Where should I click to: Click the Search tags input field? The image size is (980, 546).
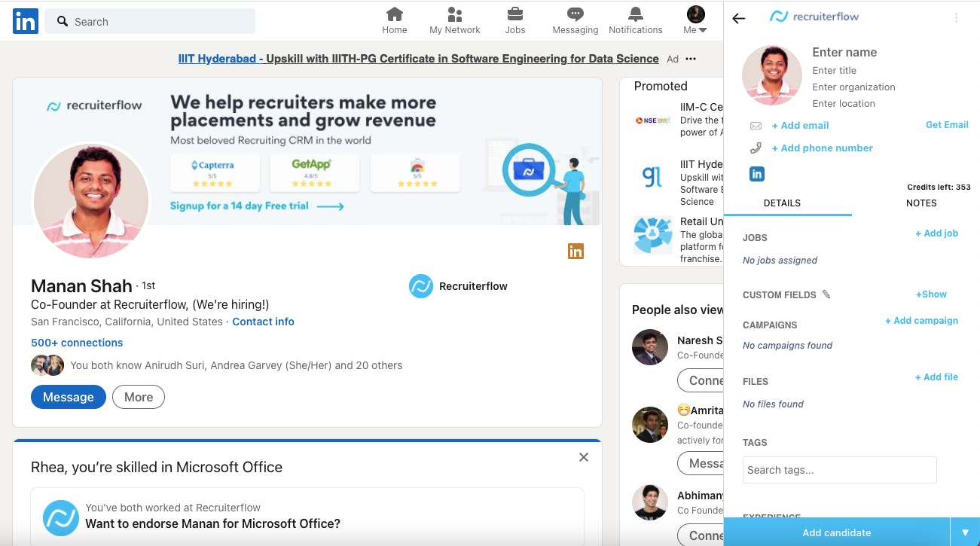click(x=839, y=470)
